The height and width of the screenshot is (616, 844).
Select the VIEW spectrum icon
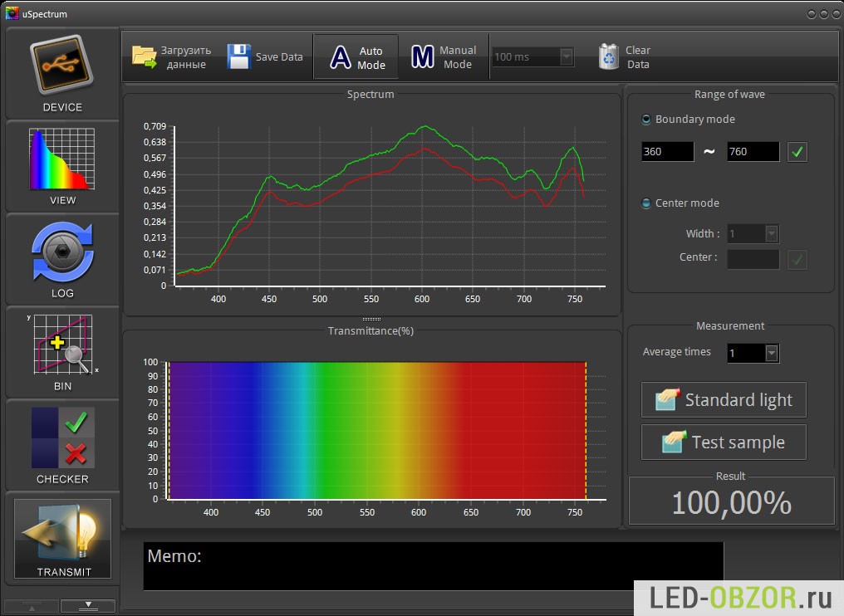pyautogui.click(x=62, y=159)
